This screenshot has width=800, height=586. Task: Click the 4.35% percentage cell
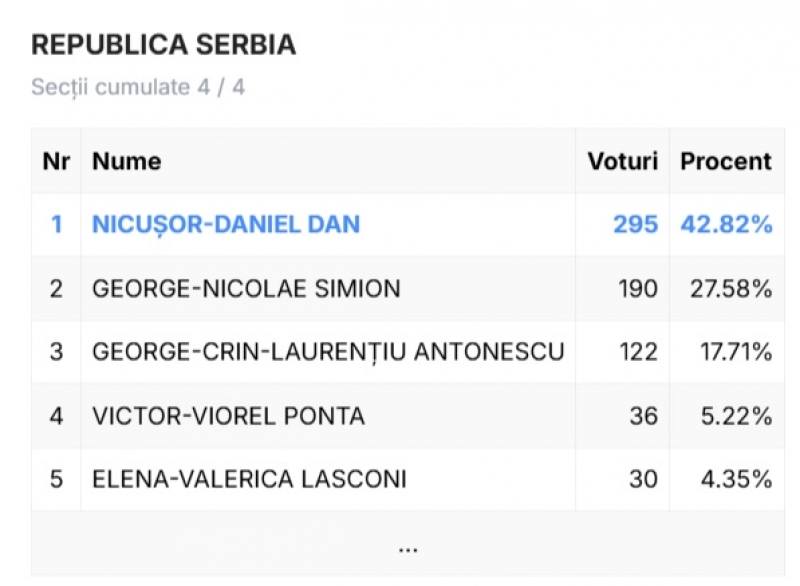(736, 479)
